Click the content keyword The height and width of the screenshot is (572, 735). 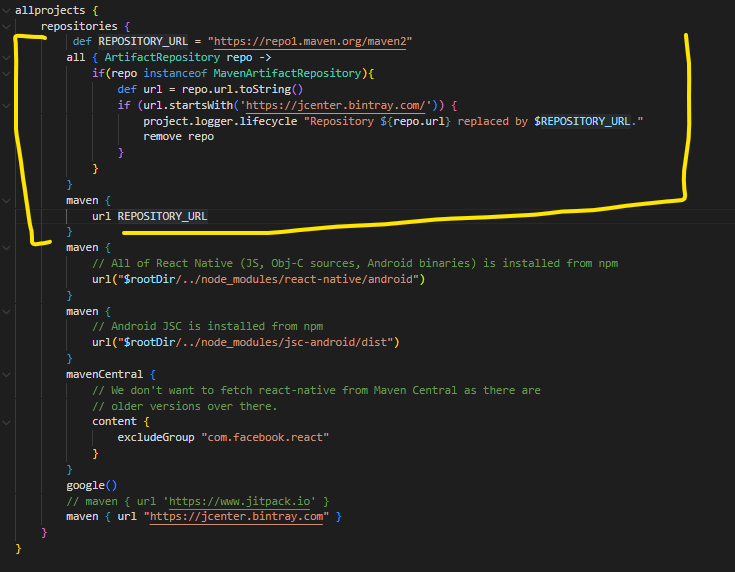114,421
